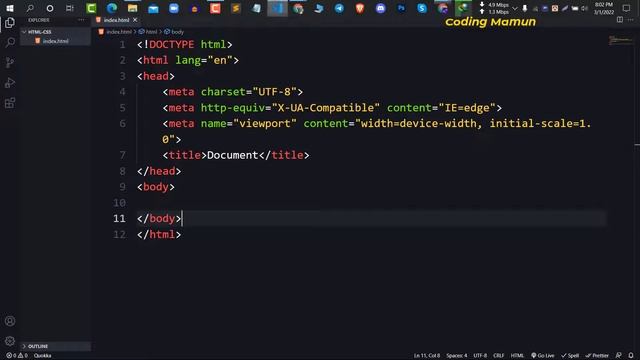Viewport: 640px width, 360px height.
Task: Open Microsoft Edge from the taskbar
Action: click(112, 8)
